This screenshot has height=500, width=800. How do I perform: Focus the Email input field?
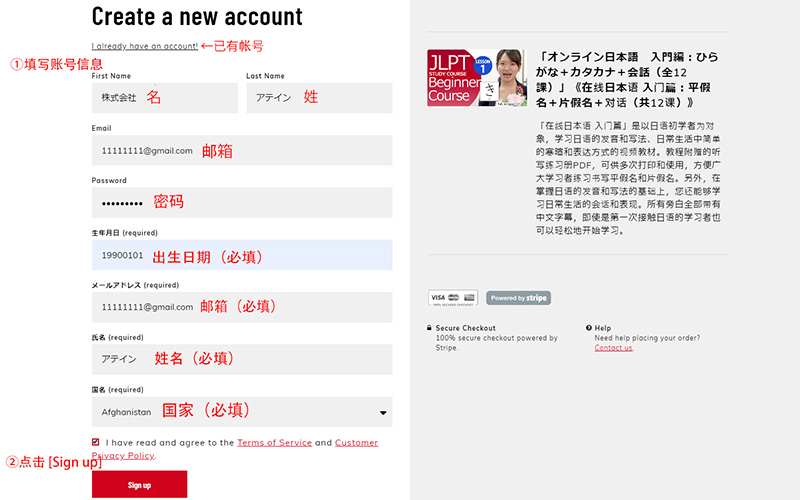[x=241, y=150]
